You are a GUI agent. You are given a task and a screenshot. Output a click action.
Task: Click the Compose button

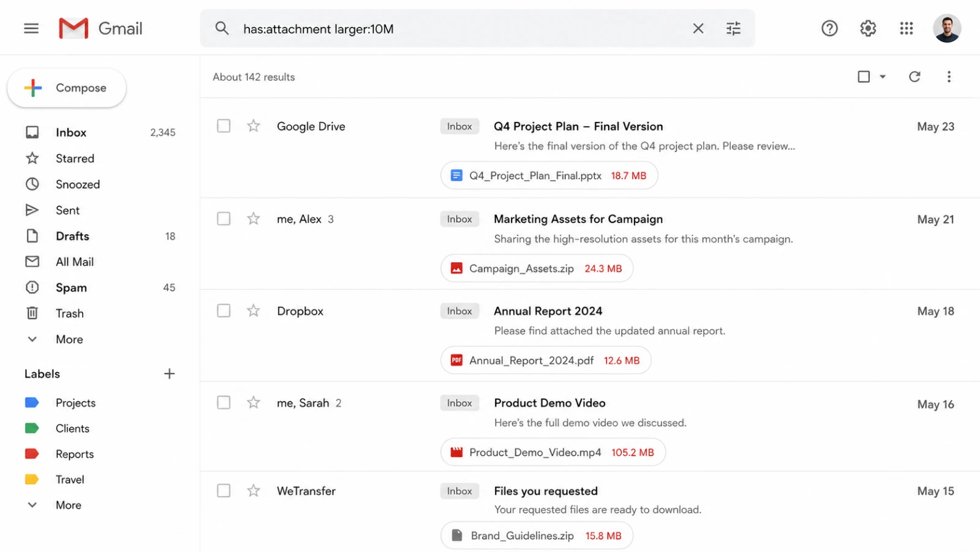67,88
